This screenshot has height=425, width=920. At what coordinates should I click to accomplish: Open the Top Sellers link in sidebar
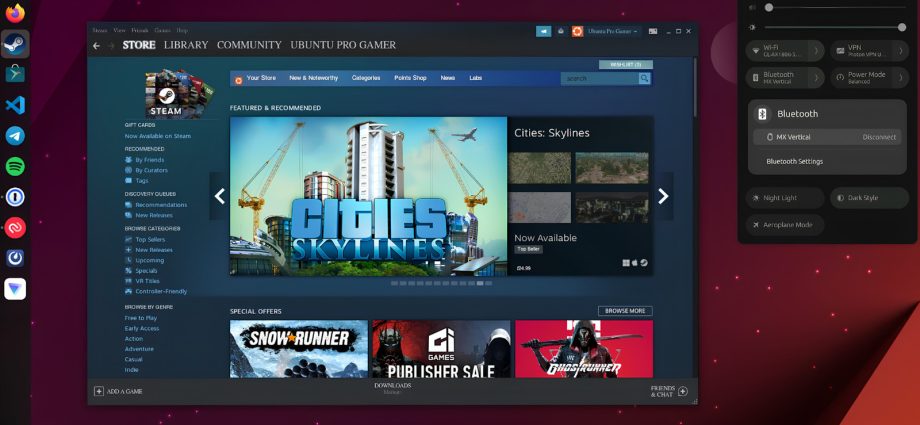[x=150, y=240]
